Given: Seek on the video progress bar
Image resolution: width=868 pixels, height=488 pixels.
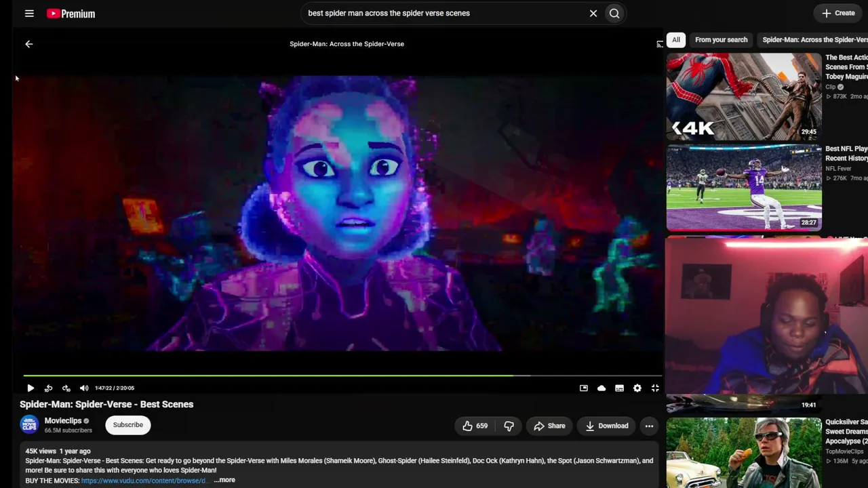Looking at the screenshot, I should tap(342, 375).
